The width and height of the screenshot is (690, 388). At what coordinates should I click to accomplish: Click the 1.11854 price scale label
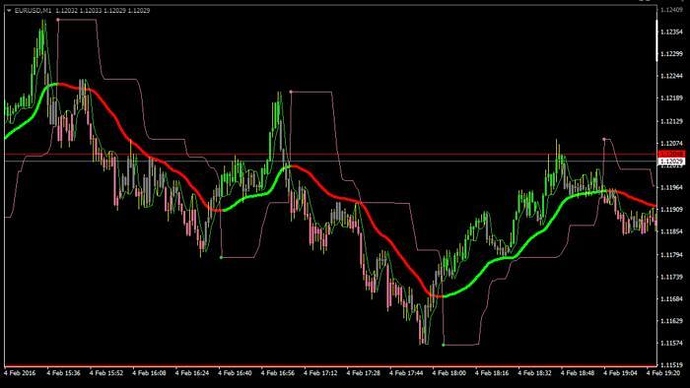[x=672, y=231]
